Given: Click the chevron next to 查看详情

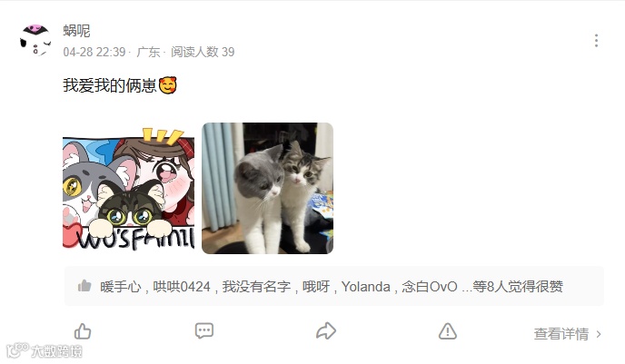Looking at the screenshot, I should point(599,334).
